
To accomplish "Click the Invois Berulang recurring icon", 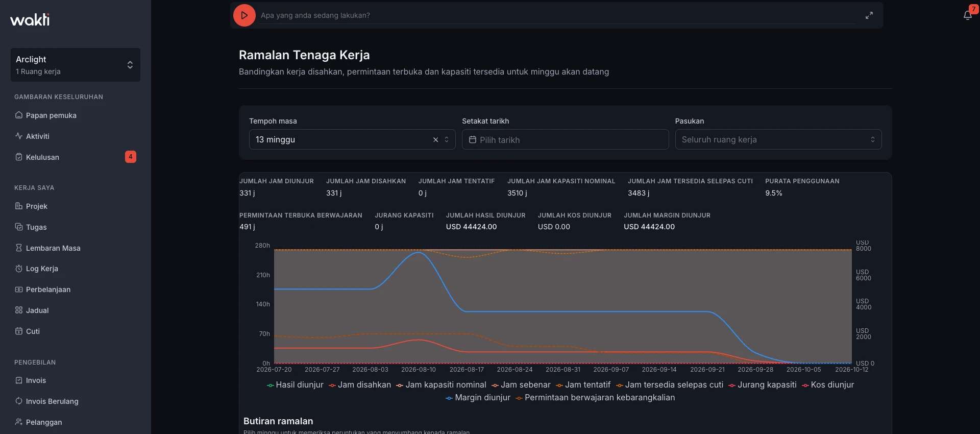I will click(19, 401).
